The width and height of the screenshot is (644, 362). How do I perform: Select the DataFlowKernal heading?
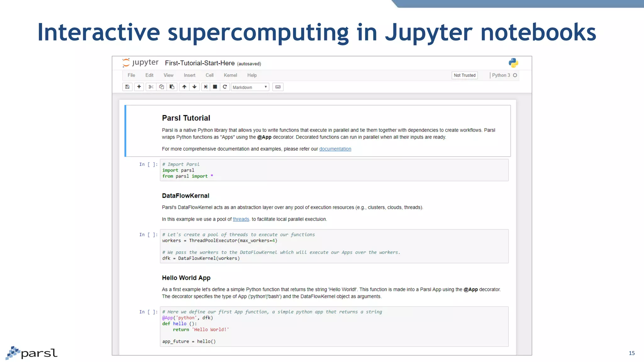[x=186, y=196]
